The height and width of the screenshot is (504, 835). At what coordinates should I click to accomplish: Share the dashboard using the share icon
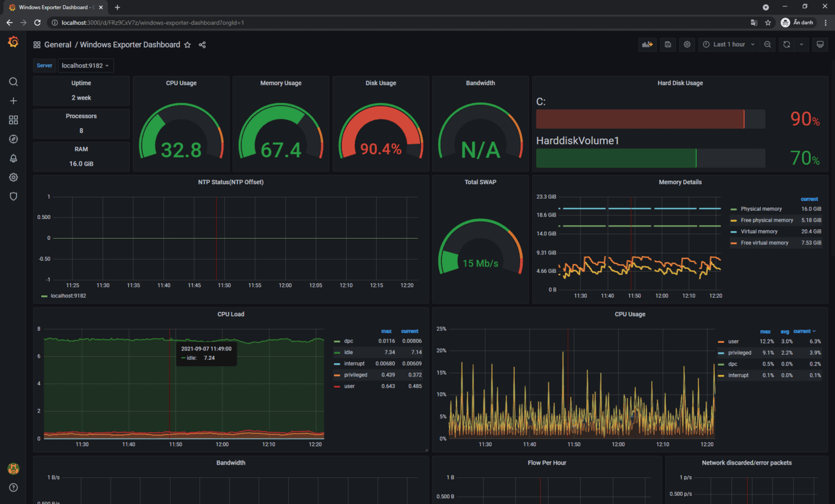click(x=202, y=44)
